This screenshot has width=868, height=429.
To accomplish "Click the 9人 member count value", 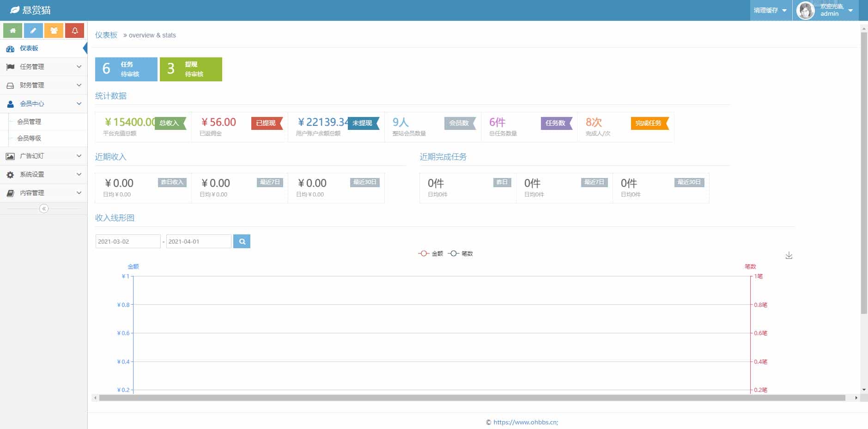I will click(x=401, y=122).
